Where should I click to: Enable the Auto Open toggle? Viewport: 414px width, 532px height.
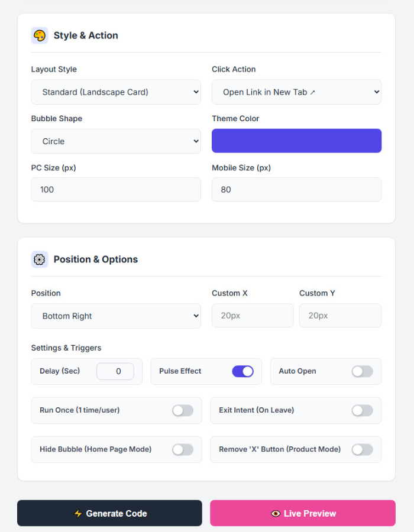[363, 371]
